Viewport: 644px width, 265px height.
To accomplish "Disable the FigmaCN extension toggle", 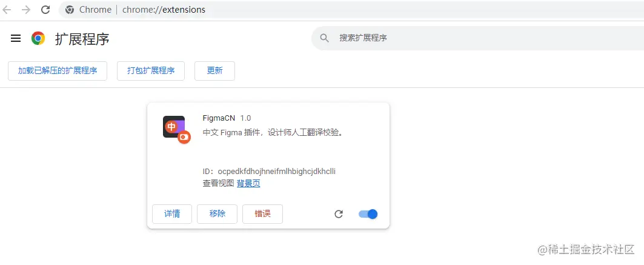I will (368, 214).
